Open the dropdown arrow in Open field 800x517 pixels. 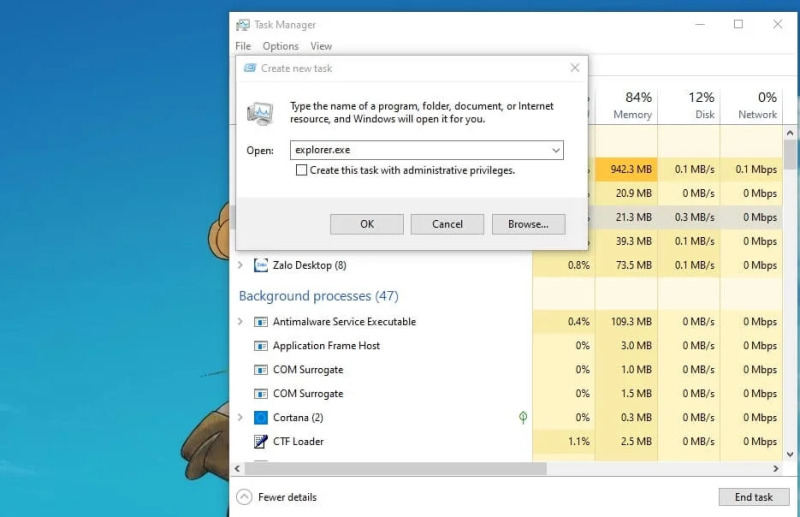(556, 150)
